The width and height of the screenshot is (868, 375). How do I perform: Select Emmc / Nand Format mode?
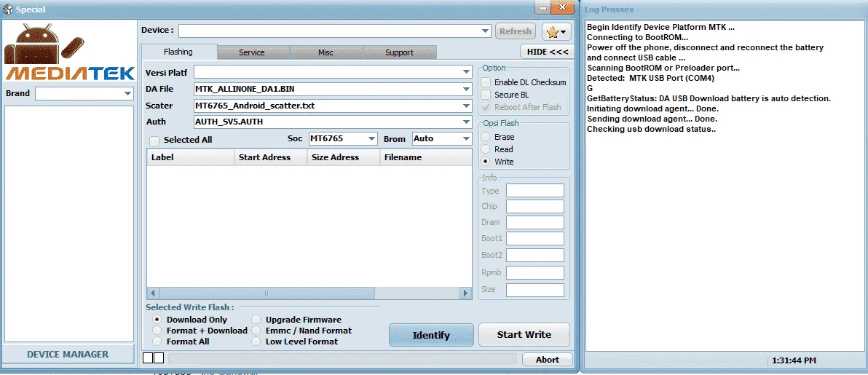(256, 331)
